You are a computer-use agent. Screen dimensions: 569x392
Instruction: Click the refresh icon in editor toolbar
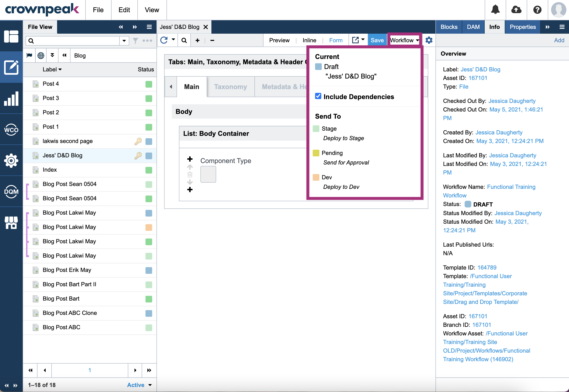(x=164, y=40)
